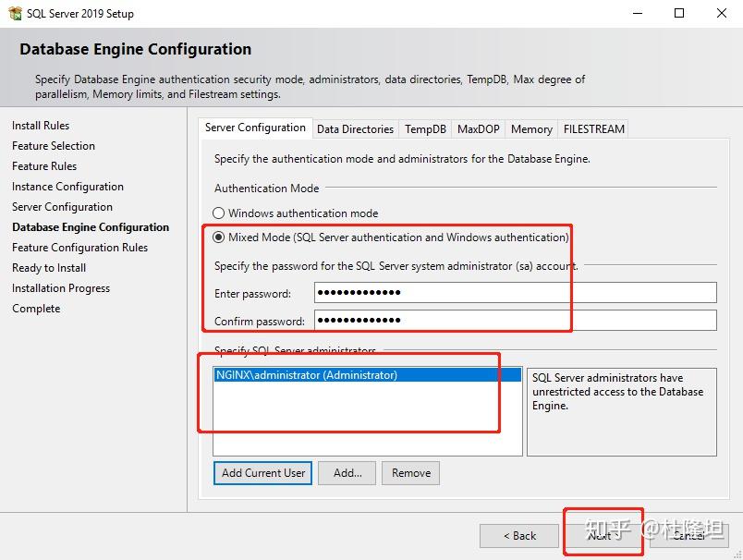Click the Add Current User button
The image size is (743, 560).
click(262, 472)
